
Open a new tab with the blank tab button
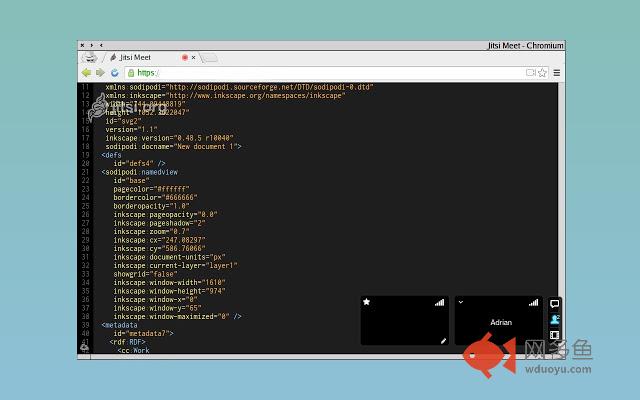(209, 58)
